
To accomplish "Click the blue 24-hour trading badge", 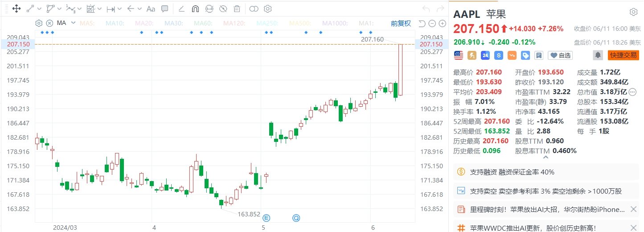I will (485, 55).
